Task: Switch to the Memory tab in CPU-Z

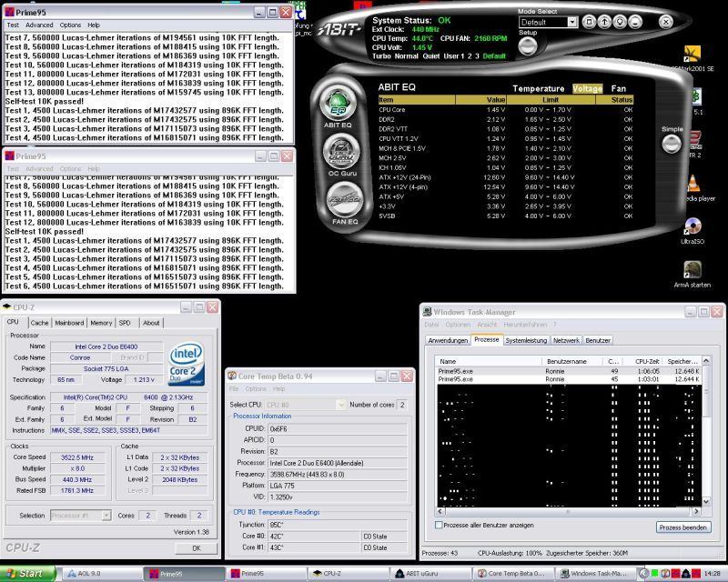Action: (x=101, y=323)
